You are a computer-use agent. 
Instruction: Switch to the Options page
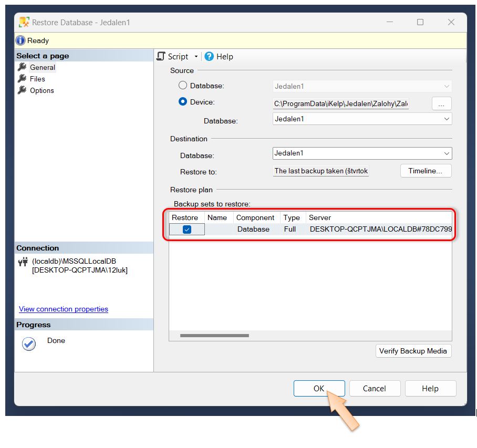[42, 90]
